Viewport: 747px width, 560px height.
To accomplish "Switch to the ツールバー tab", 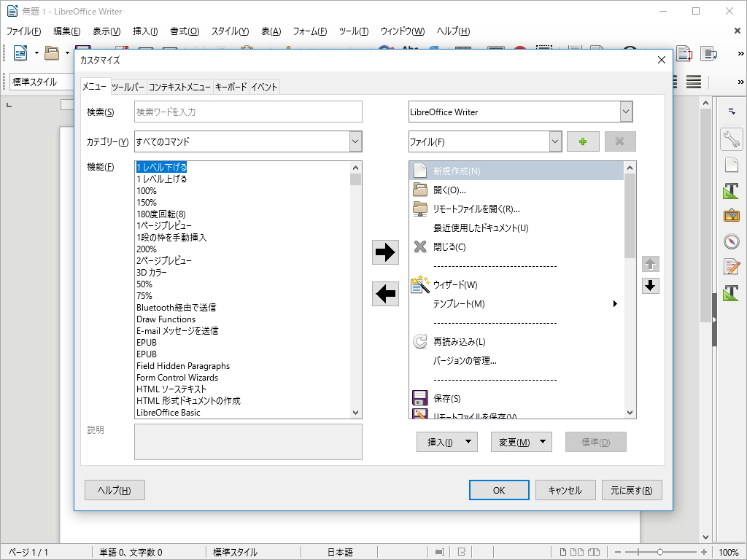I will coord(128,87).
